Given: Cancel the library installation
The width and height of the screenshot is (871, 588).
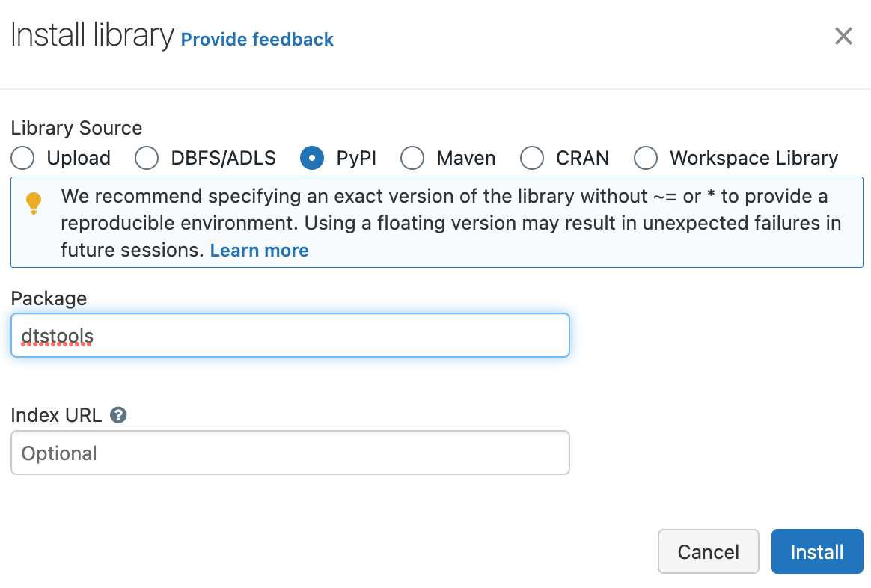Looking at the screenshot, I should pyautogui.click(x=708, y=551).
